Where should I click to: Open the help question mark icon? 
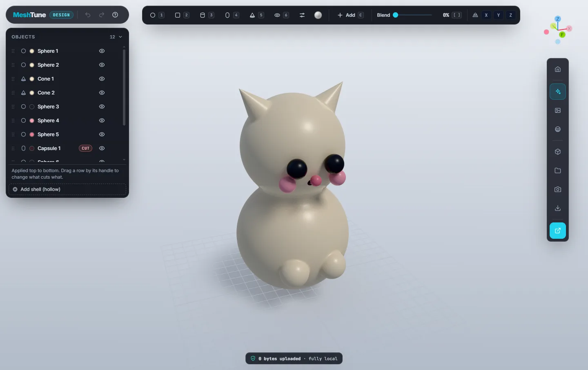(115, 15)
